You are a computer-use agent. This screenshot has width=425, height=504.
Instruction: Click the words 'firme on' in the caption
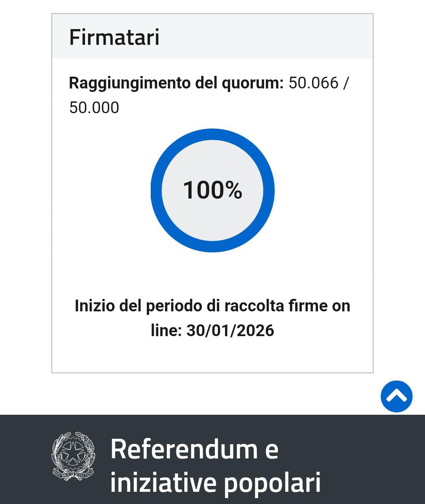tap(320, 306)
